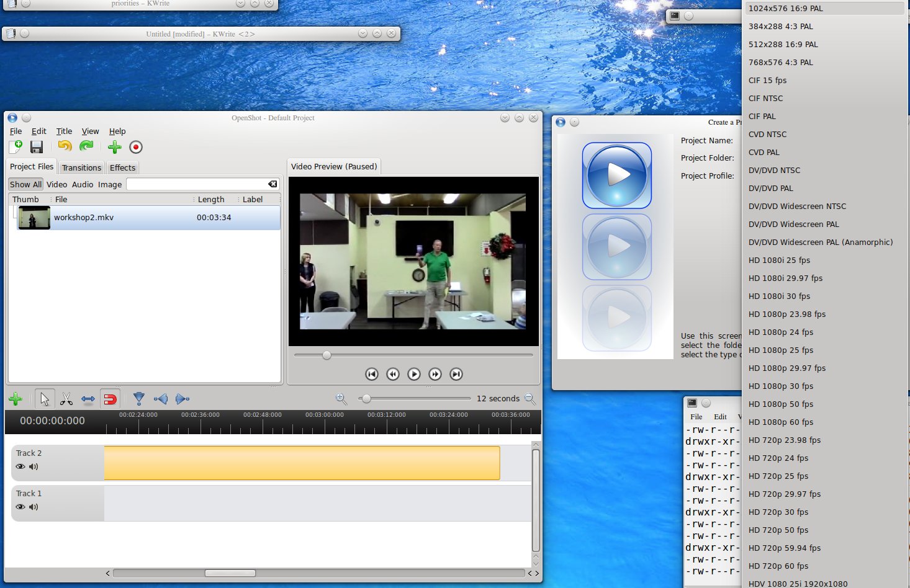910x588 pixels.
Task: Select the arrow pointer tool
Action: pos(45,399)
